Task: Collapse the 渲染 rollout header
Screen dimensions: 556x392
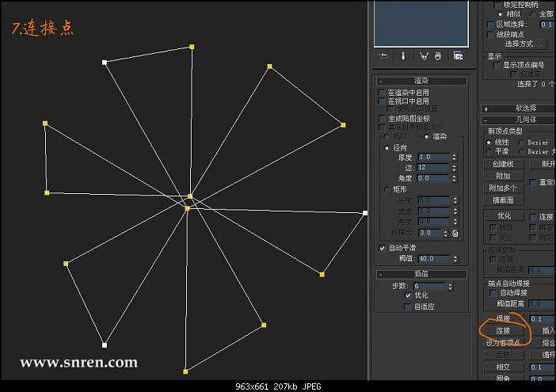Action: tap(421, 81)
